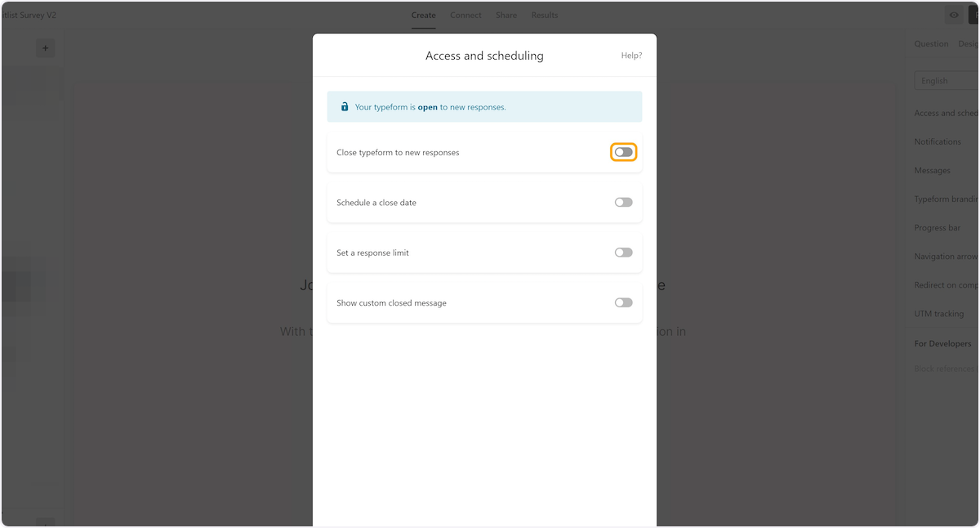
Task: View the Results tab
Action: [x=545, y=15]
